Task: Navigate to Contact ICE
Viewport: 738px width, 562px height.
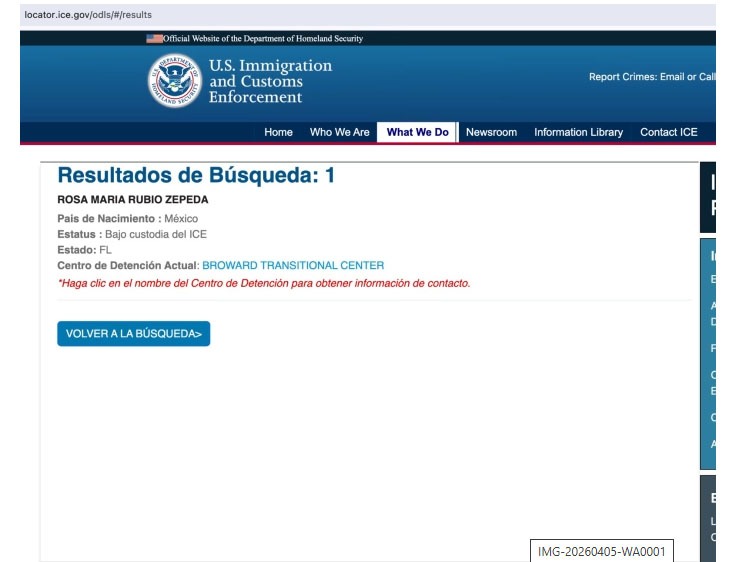Action: (x=668, y=132)
